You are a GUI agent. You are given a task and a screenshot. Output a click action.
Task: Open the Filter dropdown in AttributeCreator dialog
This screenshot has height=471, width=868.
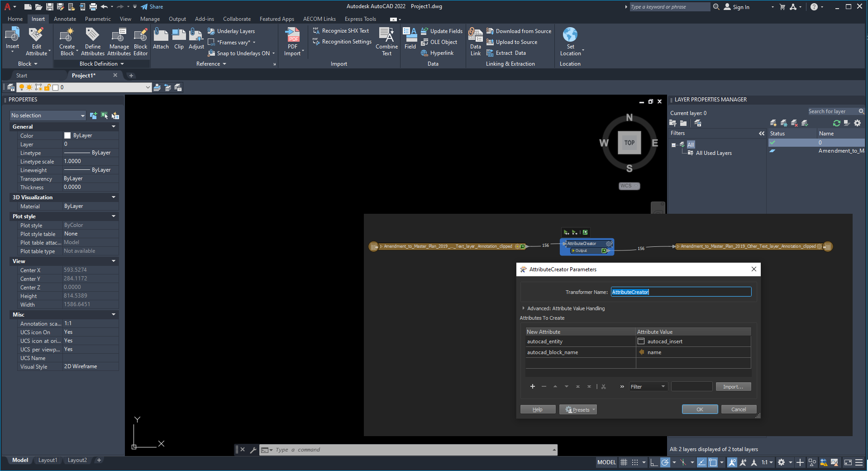pos(648,387)
